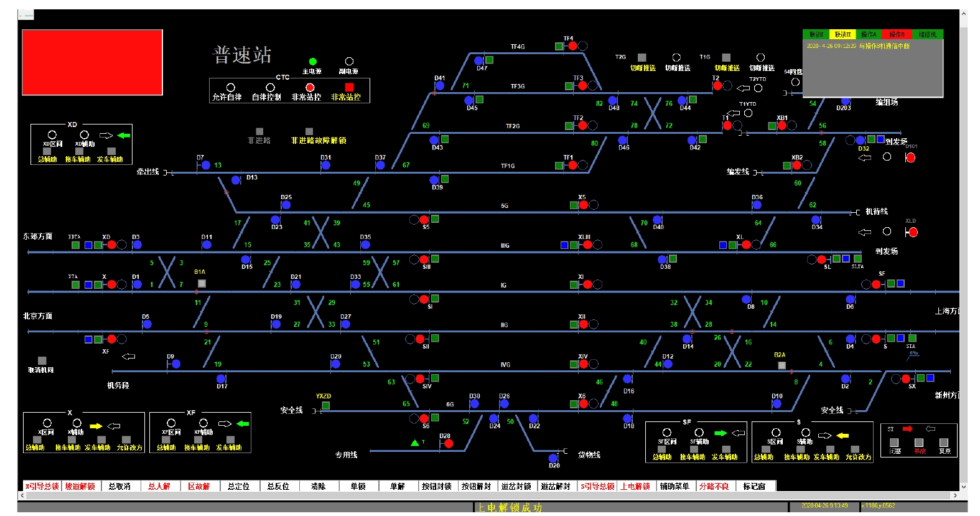The height and width of the screenshot is (516, 980).
Task: Click the gray 非进路故障解锁 square
Action: [x=309, y=131]
